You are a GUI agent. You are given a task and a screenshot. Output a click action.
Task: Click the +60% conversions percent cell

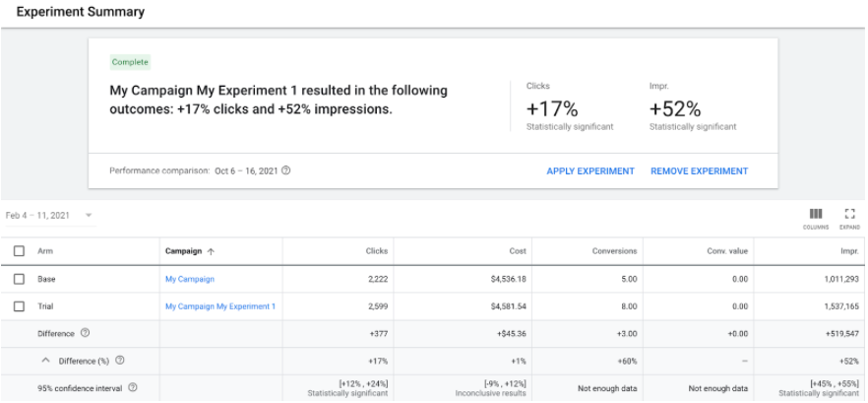tap(628, 361)
